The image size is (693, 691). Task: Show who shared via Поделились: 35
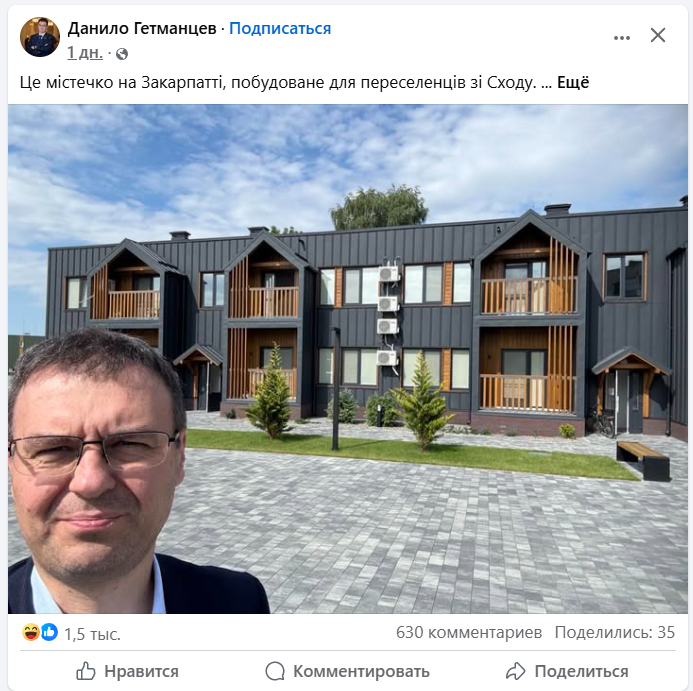pyautogui.click(x=615, y=632)
